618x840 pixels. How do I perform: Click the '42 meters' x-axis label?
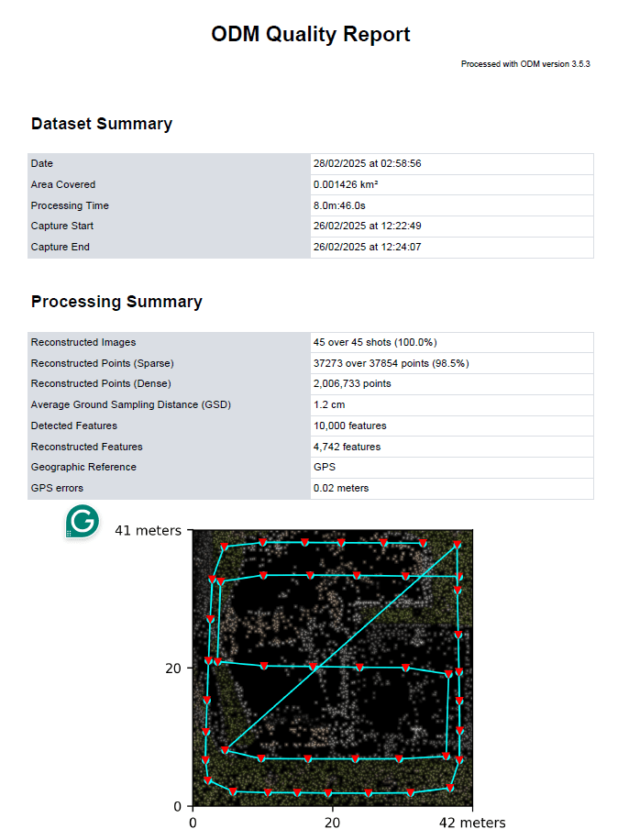click(x=472, y=823)
